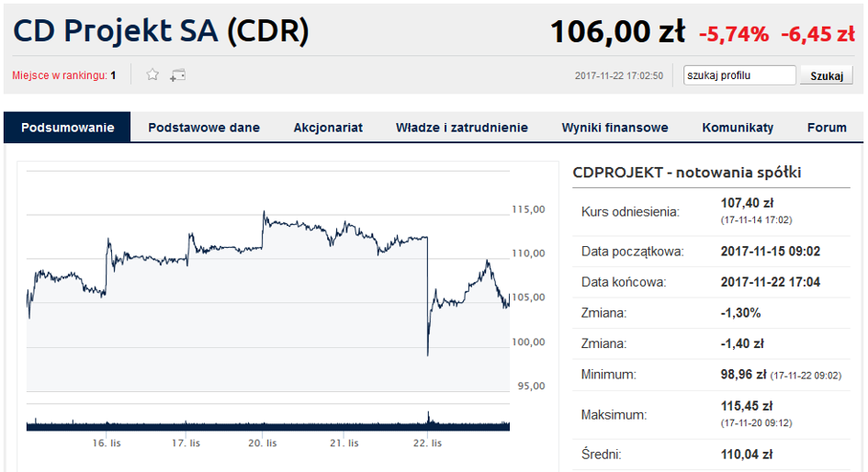The image size is (868, 472).
Task: Click the CD Projekt SA (CDR) heading
Action: click(162, 32)
